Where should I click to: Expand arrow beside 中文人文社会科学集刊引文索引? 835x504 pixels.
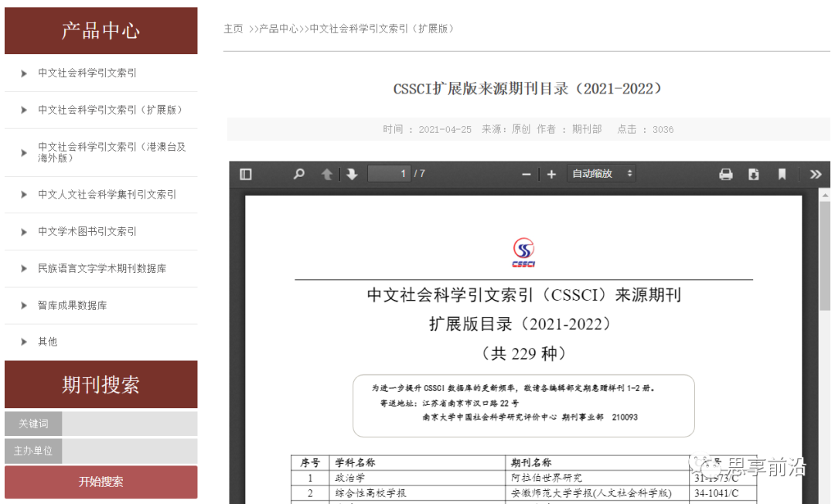23,195
